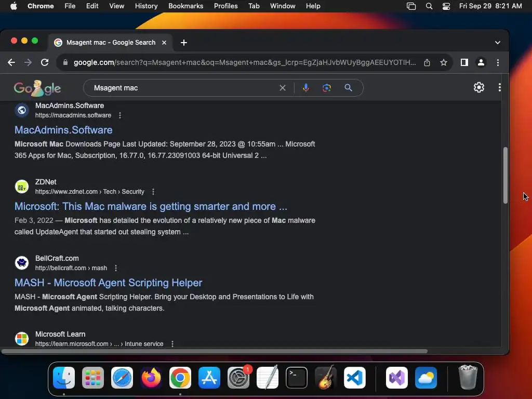The image size is (532, 399).
Task: Open Terminal from the Dock
Action: point(297,378)
